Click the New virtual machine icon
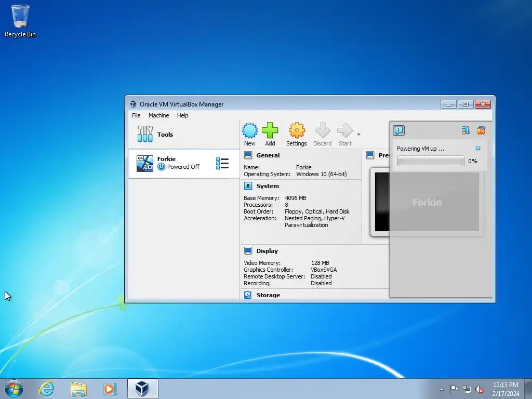This screenshot has width=532, height=399. click(x=250, y=130)
